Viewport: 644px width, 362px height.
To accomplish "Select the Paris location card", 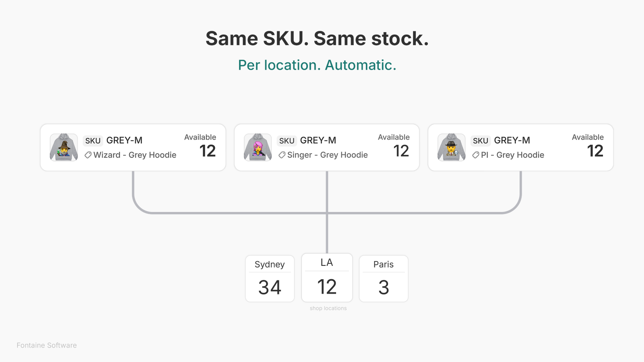I will tap(384, 278).
